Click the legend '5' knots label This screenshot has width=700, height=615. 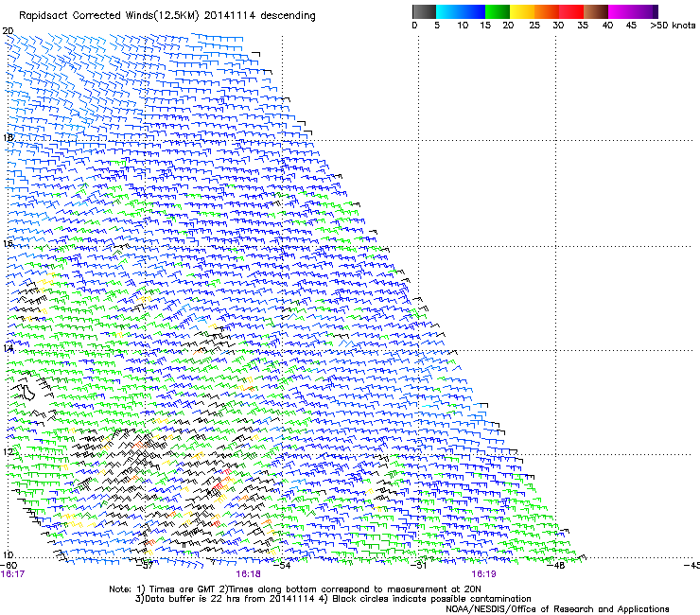click(x=437, y=26)
